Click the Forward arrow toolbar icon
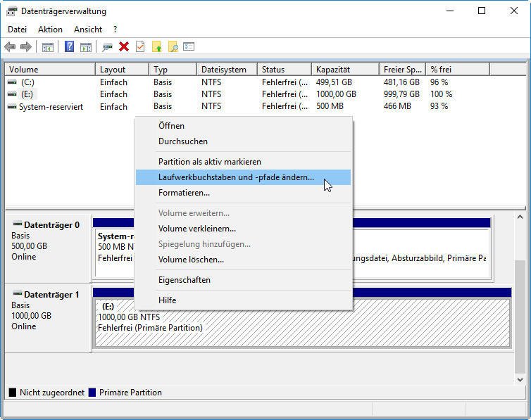This screenshot has width=531, height=420. pyautogui.click(x=26, y=46)
